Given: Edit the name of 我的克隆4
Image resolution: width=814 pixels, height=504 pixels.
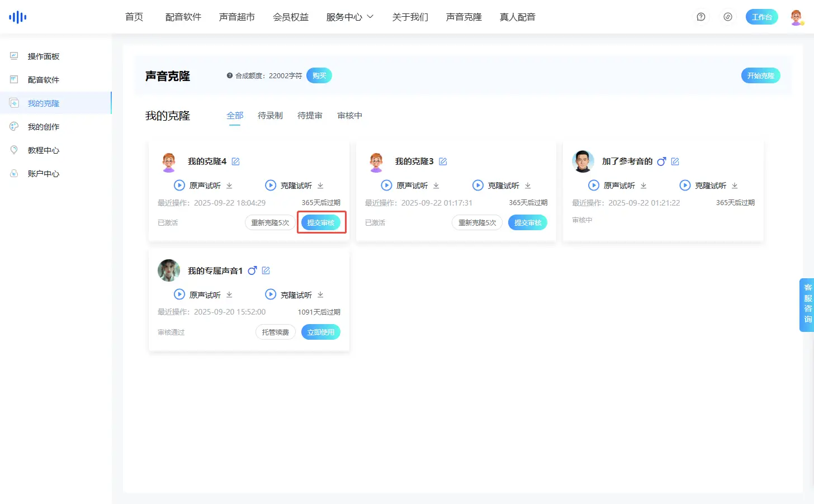Looking at the screenshot, I should (236, 161).
